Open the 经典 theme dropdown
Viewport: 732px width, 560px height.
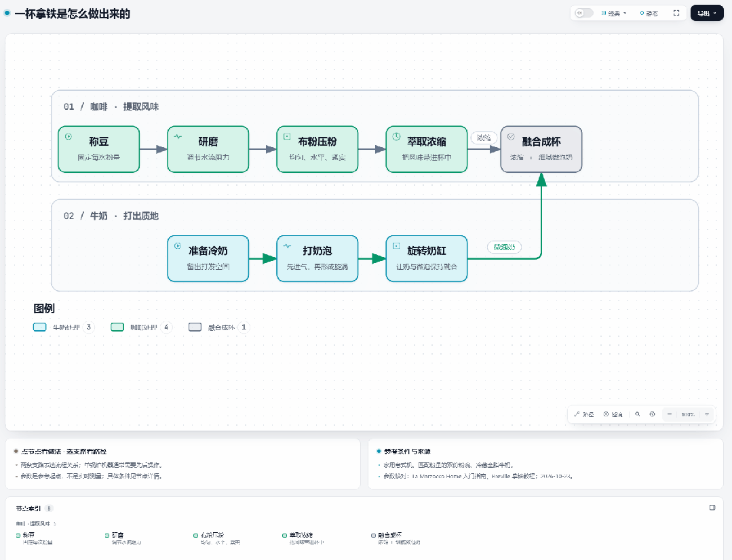point(614,13)
